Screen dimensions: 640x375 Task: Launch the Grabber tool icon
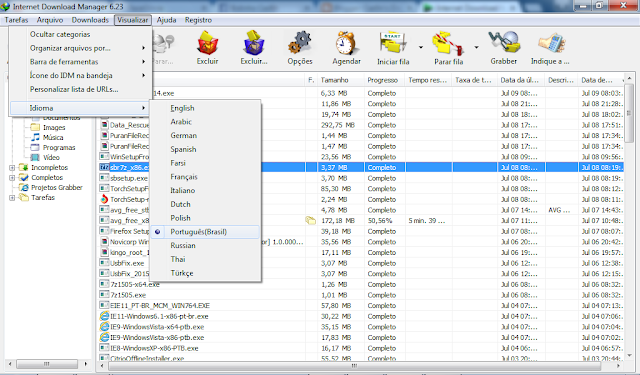(504, 42)
